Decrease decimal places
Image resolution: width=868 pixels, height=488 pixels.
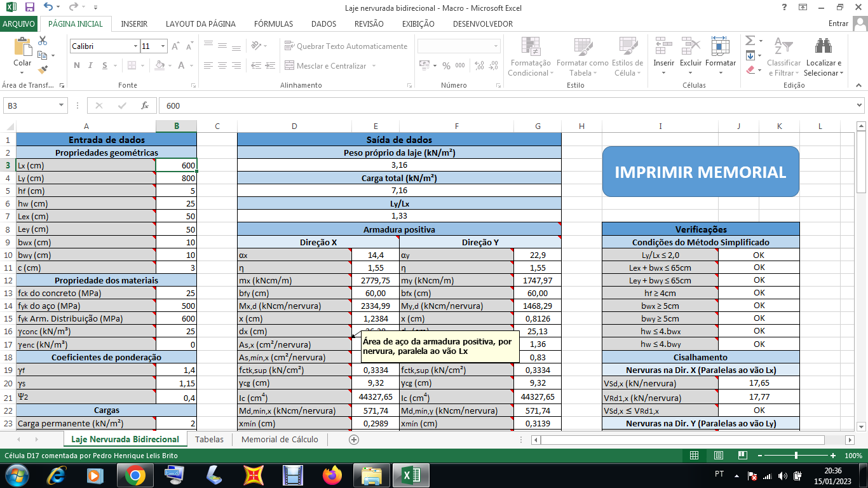[x=493, y=65]
